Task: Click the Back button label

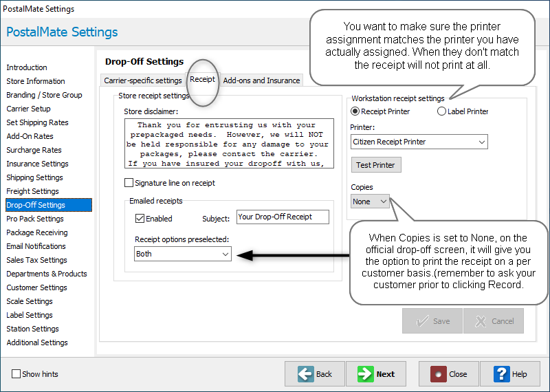Action: coord(324,374)
